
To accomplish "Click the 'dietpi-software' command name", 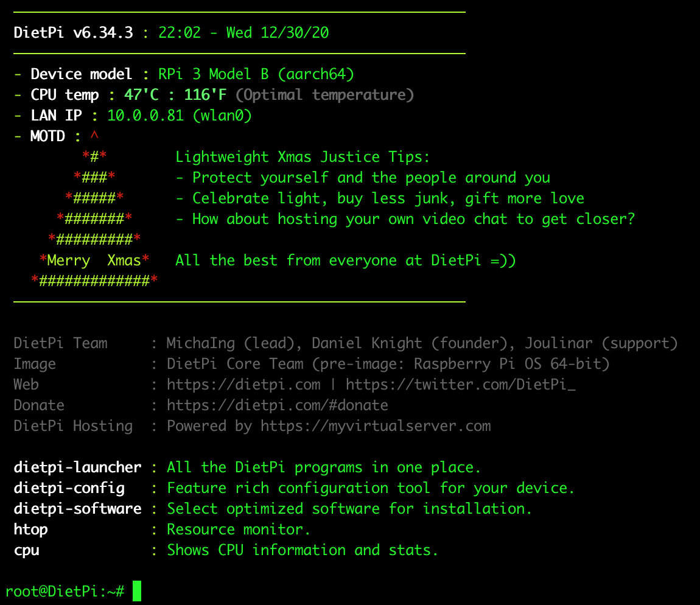I will tap(78, 509).
